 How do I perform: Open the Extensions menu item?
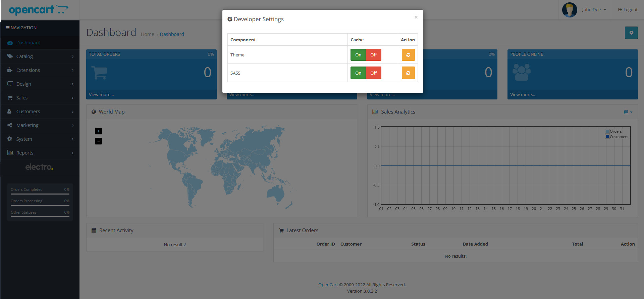tap(40, 70)
